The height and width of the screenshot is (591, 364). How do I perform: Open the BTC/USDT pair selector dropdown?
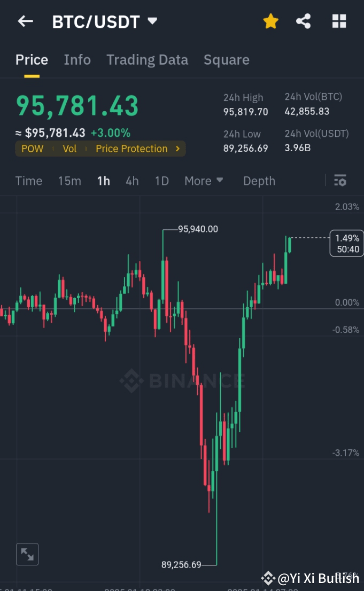tap(104, 21)
